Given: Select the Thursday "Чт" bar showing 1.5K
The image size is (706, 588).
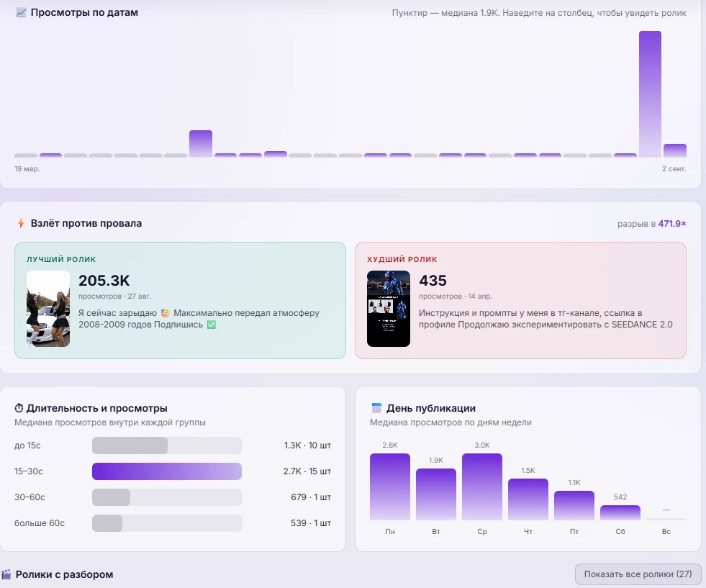Looking at the screenshot, I should (528, 499).
